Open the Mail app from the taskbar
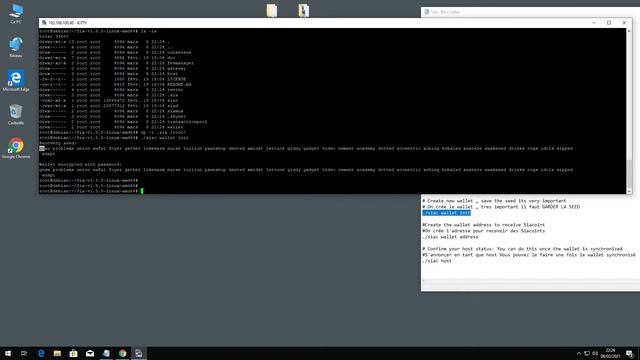Viewport: 640px width, 360px height. pos(90,353)
